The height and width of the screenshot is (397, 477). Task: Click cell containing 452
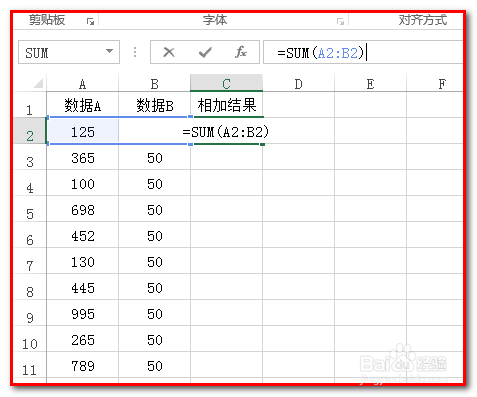coord(82,235)
